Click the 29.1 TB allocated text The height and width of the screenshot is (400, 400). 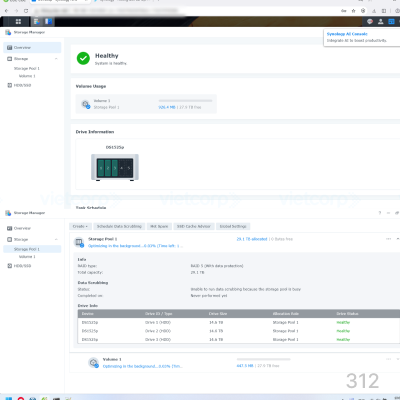tap(252, 239)
